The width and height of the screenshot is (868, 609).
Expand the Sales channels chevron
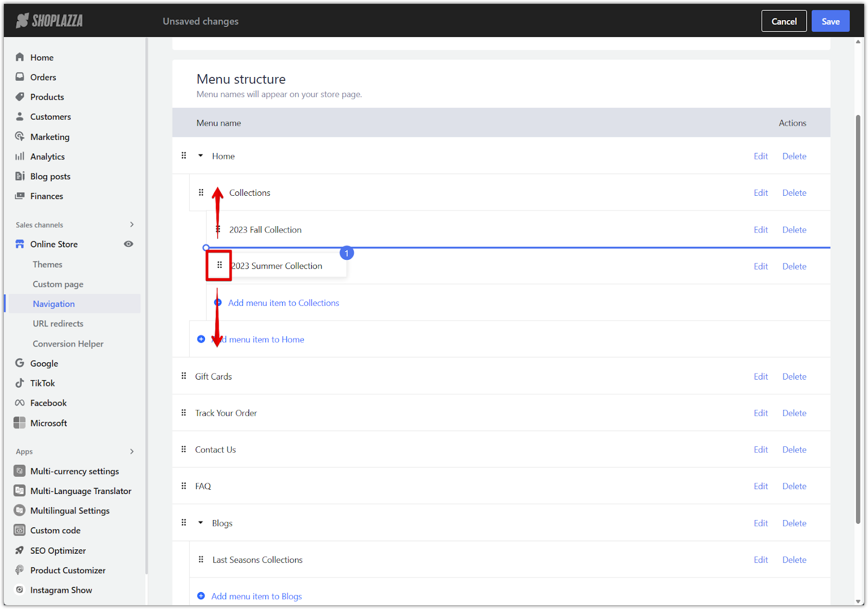pyautogui.click(x=132, y=225)
